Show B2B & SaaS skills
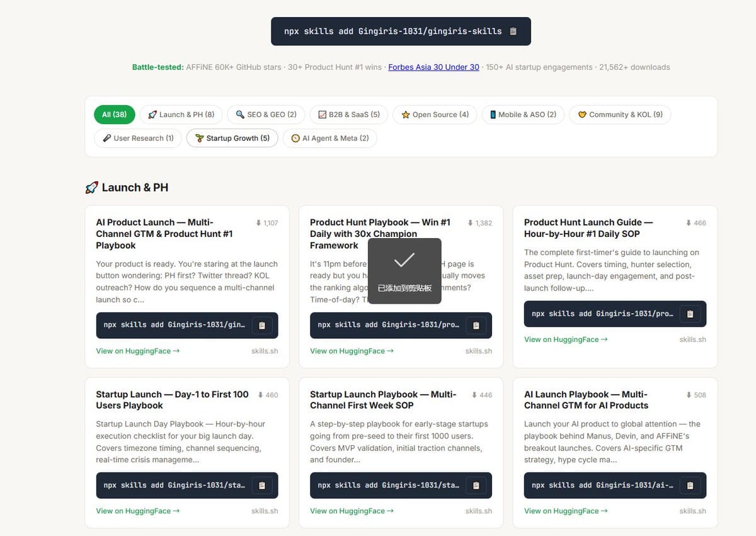Viewport: 756px width, 536px height. pyautogui.click(x=349, y=115)
